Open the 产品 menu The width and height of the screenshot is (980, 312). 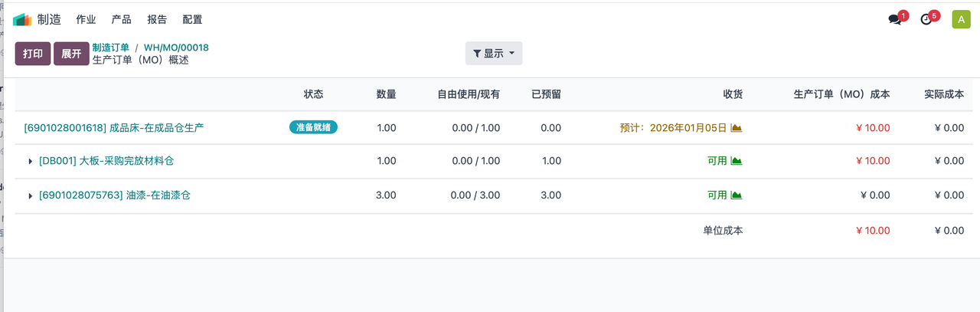[121, 19]
